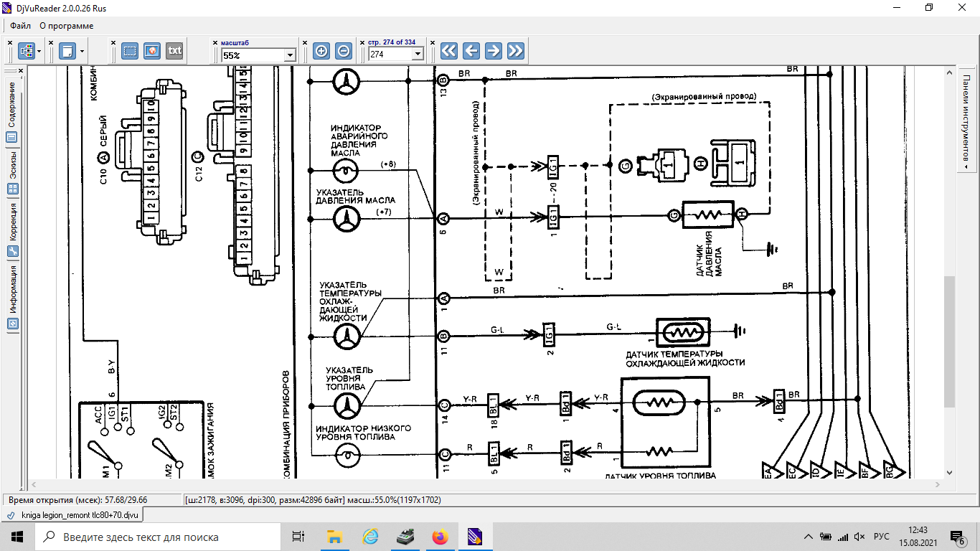
Task: Show hidden system tray icons
Action: tap(809, 537)
